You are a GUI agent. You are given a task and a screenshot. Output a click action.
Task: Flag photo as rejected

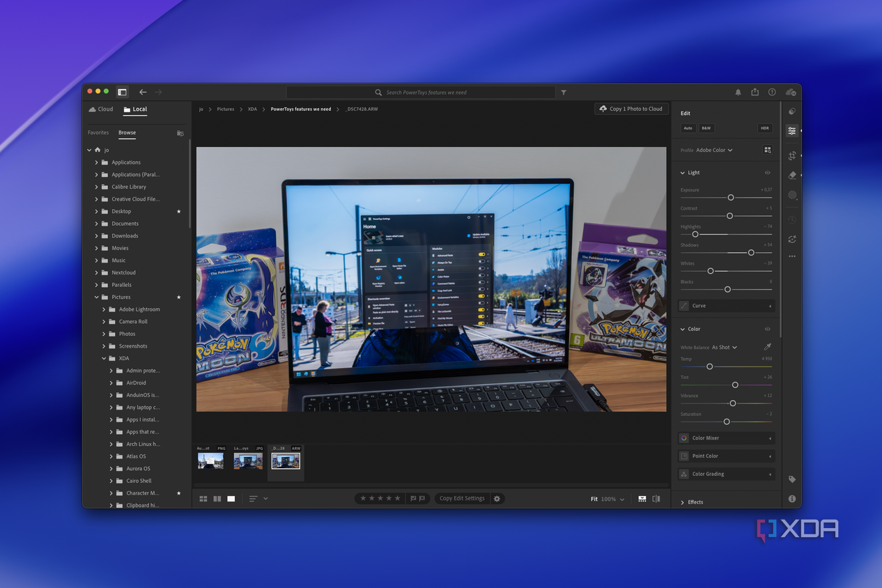coord(422,498)
